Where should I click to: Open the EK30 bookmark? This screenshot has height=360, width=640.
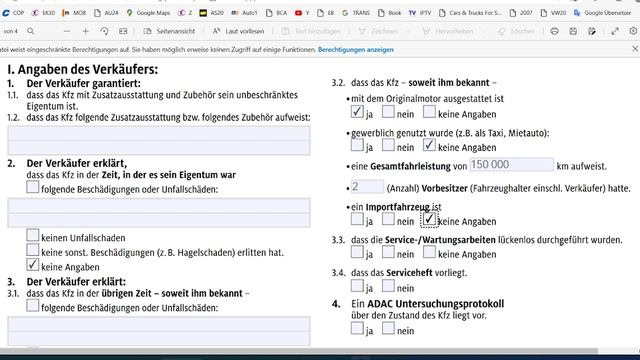(44, 13)
